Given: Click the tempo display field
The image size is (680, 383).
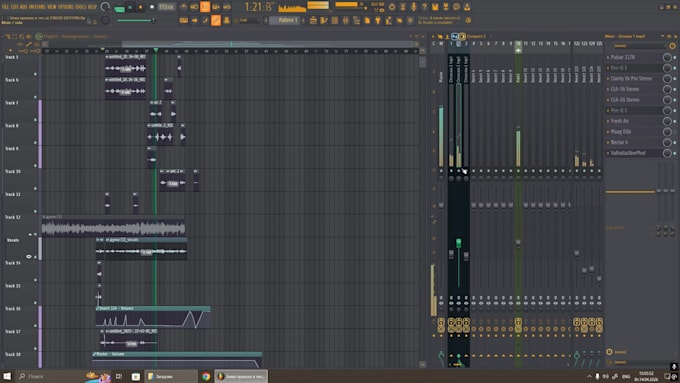Looking at the screenshot, I should (166, 7).
